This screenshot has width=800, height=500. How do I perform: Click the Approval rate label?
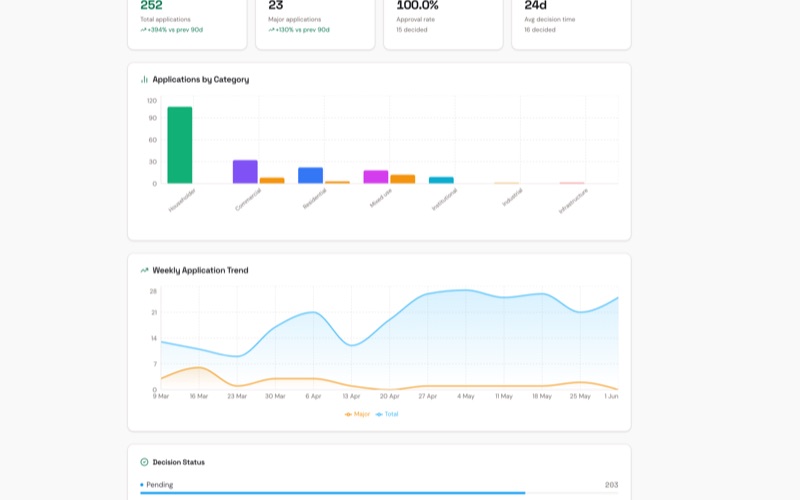coord(415,19)
